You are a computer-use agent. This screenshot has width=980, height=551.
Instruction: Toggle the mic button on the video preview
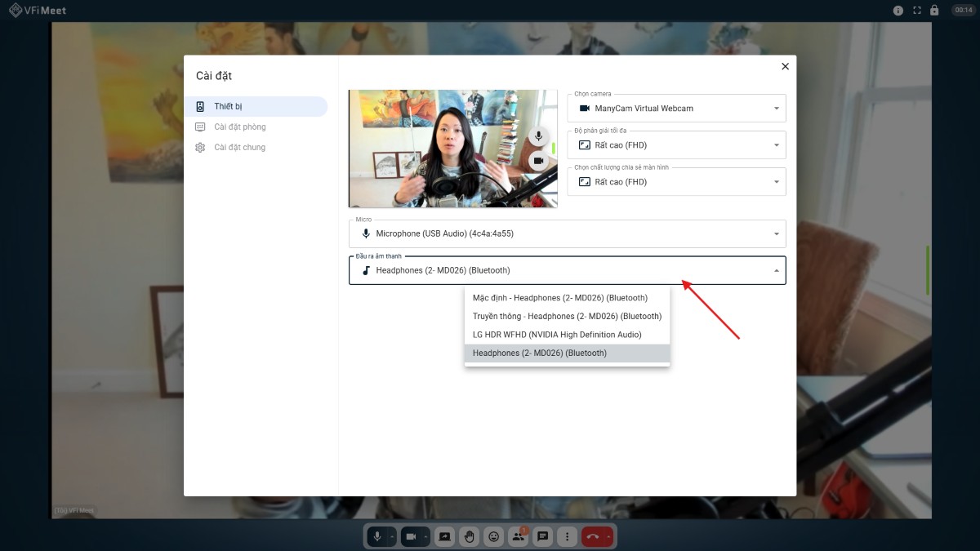pos(538,136)
